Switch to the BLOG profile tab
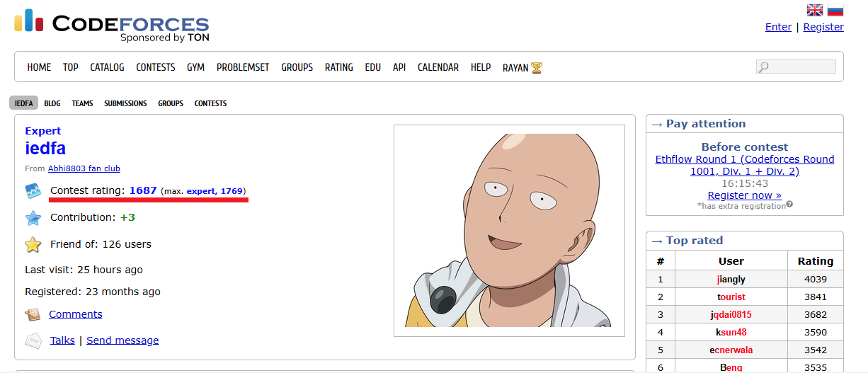This screenshot has height=373, width=868. [x=52, y=103]
